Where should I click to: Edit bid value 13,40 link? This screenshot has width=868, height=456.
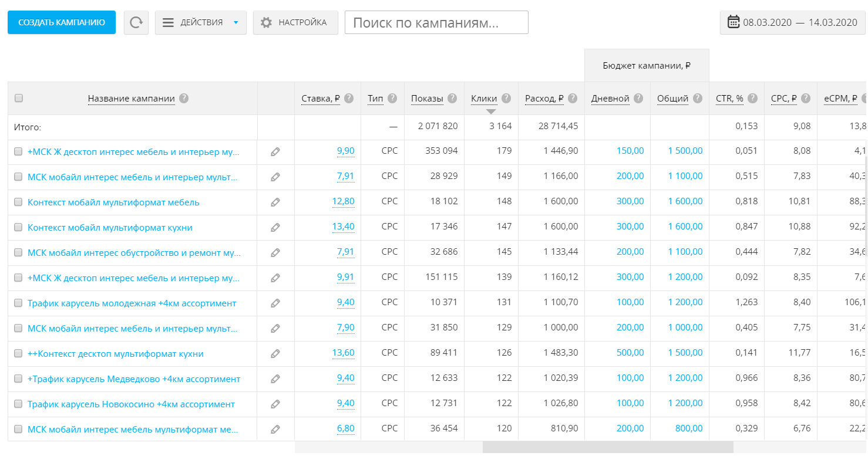coord(343,227)
